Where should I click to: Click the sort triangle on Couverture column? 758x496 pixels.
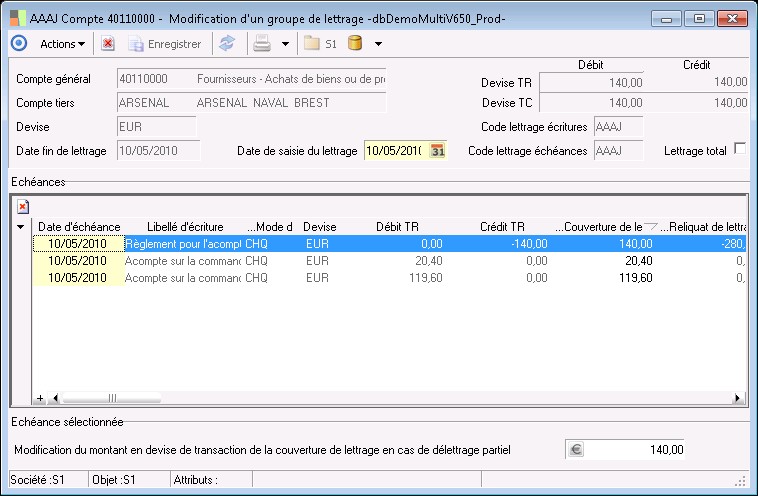point(651,227)
